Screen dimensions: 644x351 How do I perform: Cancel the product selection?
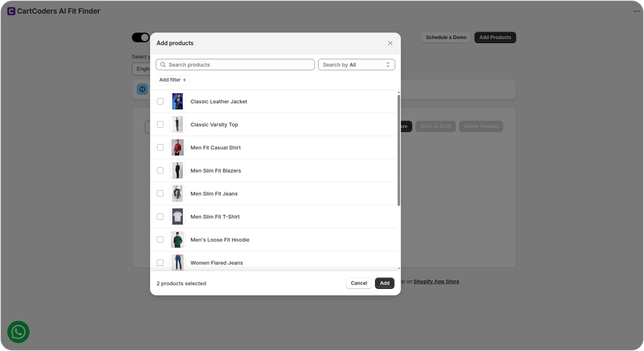358,283
